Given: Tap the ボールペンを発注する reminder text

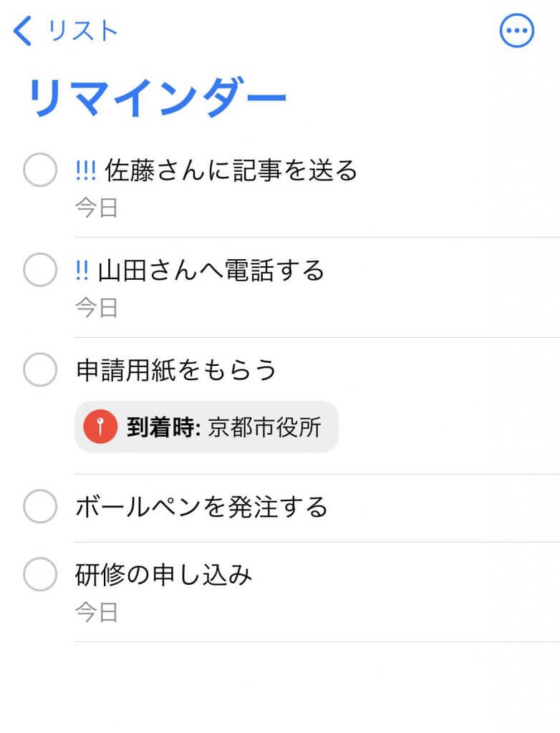Looking at the screenshot, I should click(x=201, y=507).
